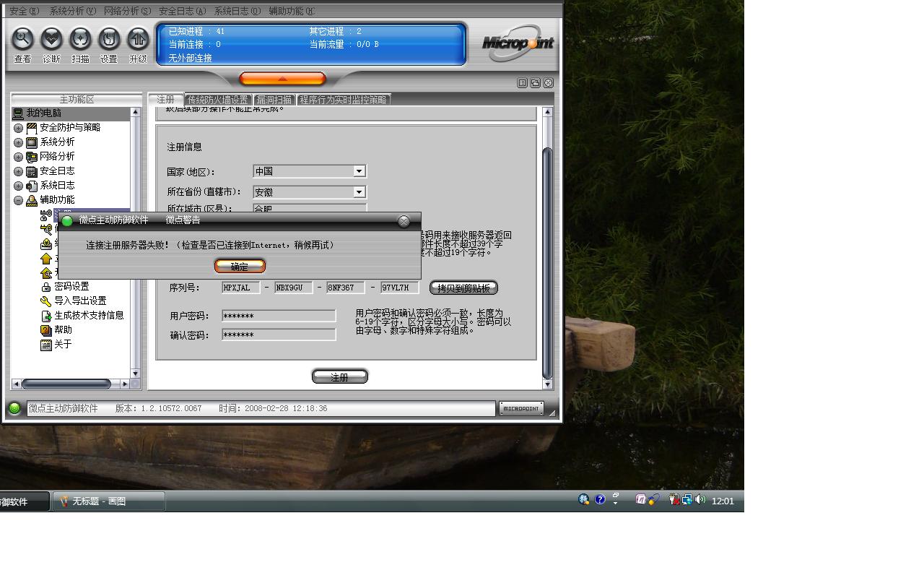Screen dimensions: 924x578
Task: Click vertical scrollbar thumb of registration panel
Action: 547,262
